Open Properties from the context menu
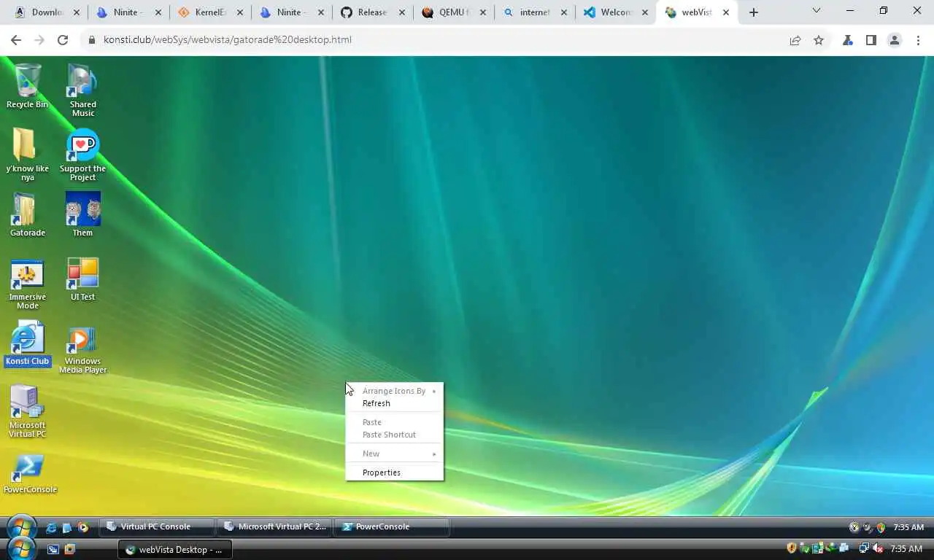This screenshot has width=934, height=560. click(x=395, y=472)
